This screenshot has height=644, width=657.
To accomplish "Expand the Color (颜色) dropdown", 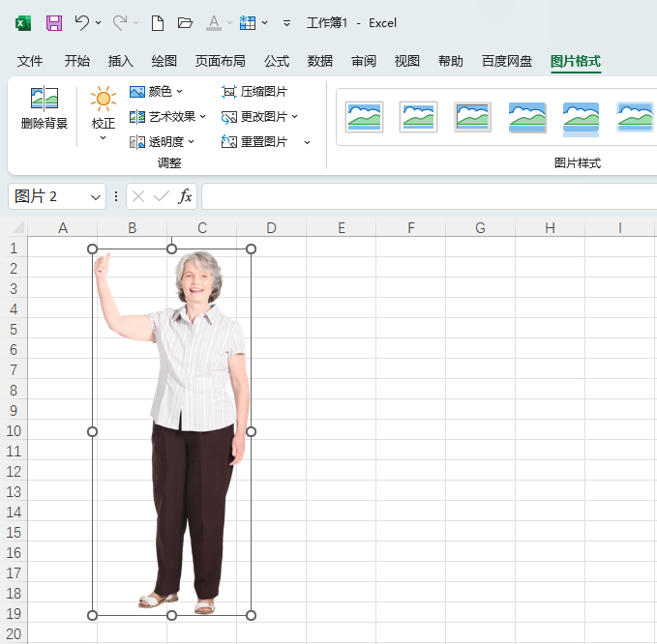I will (157, 92).
